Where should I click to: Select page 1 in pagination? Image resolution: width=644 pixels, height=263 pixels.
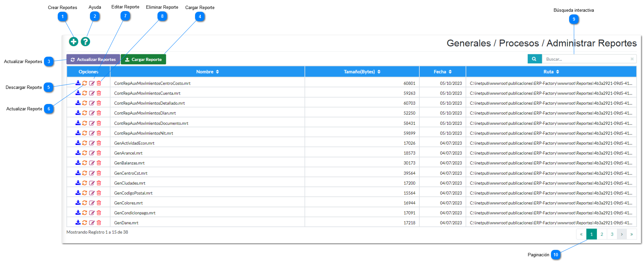click(592, 234)
